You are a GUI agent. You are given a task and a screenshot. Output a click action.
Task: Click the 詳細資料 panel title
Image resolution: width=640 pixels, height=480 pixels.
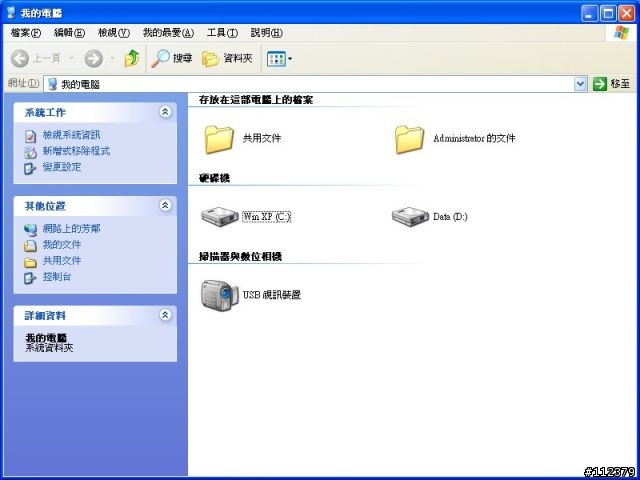(45, 316)
